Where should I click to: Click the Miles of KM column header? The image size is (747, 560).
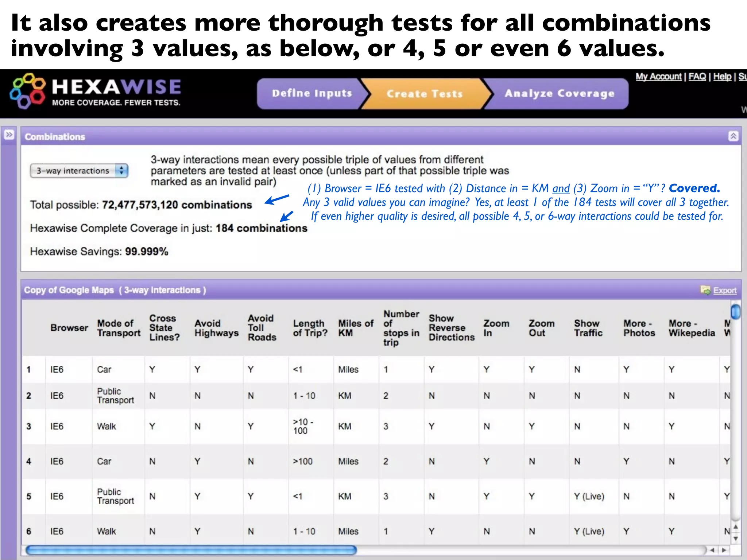coord(356,328)
